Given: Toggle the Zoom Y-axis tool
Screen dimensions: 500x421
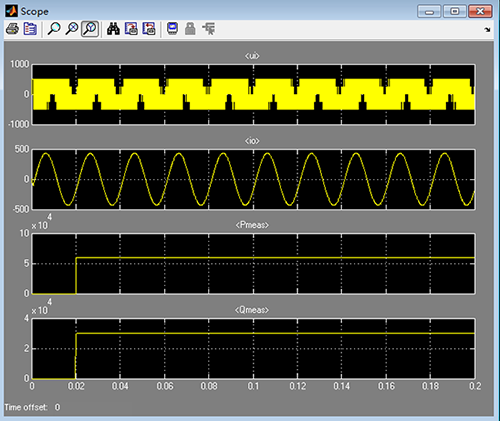Looking at the screenshot, I should (x=90, y=29).
